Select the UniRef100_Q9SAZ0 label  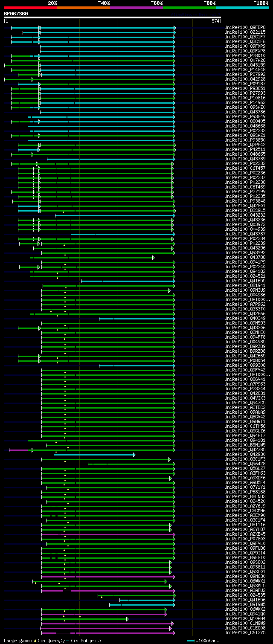[x=244, y=107]
